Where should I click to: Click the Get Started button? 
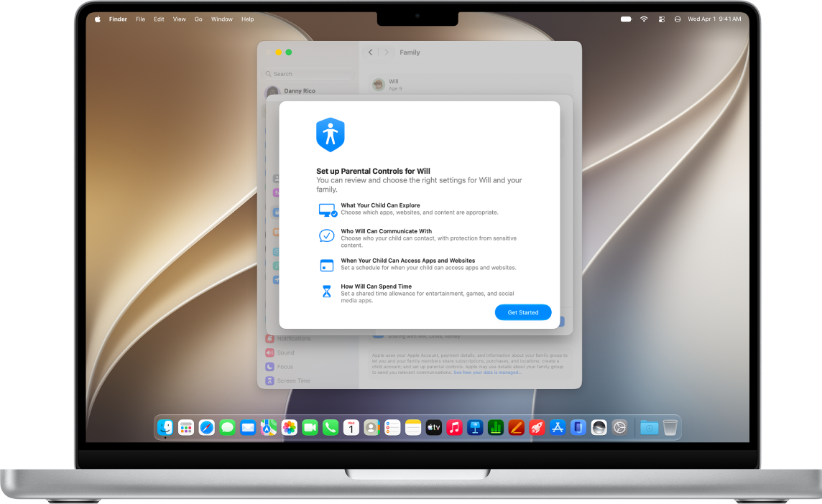coord(522,312)
